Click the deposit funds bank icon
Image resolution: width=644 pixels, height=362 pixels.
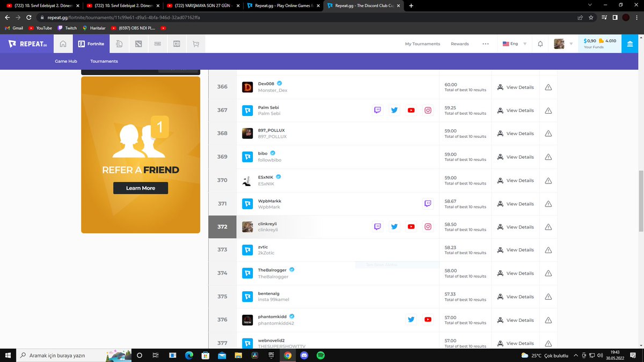tap(630, 43)
